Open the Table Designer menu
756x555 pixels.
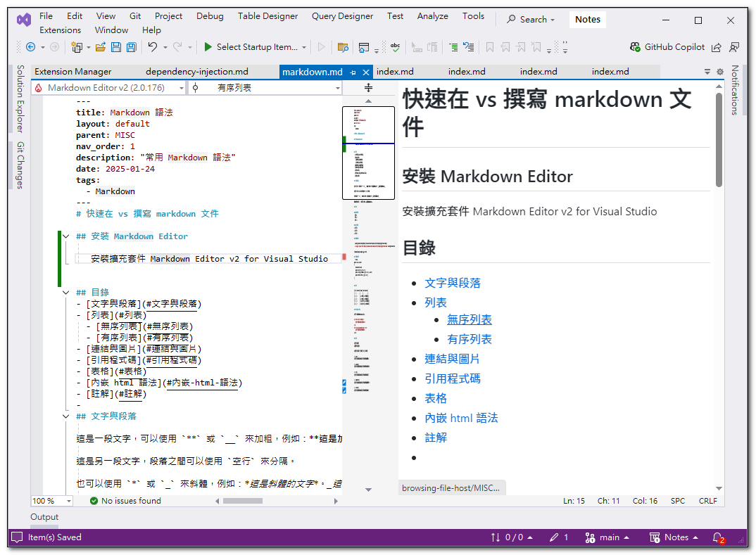click(267, 16)
